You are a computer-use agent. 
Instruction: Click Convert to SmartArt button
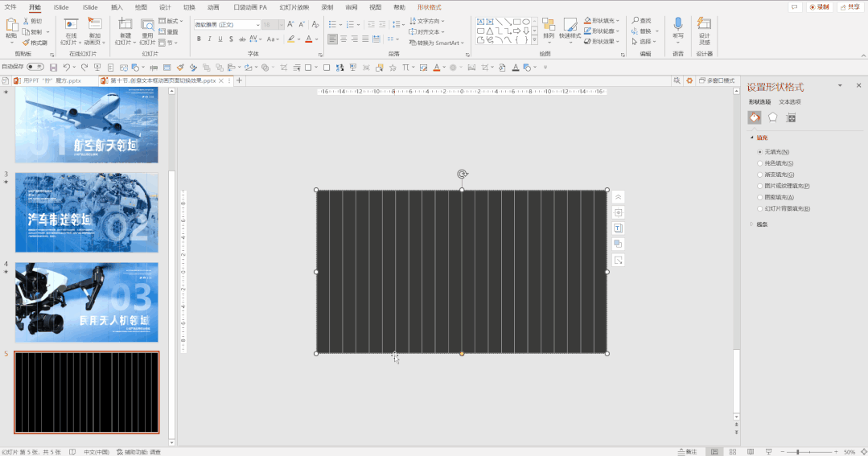click(436, 43)
